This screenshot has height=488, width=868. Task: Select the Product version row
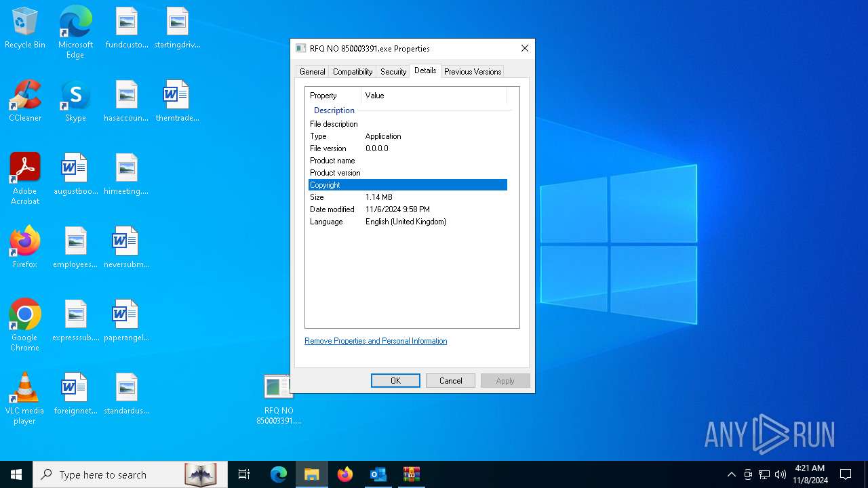408,173
